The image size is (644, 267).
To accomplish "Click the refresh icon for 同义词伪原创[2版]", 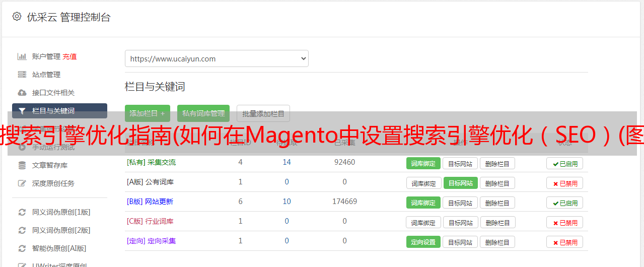I will (22, 230).
